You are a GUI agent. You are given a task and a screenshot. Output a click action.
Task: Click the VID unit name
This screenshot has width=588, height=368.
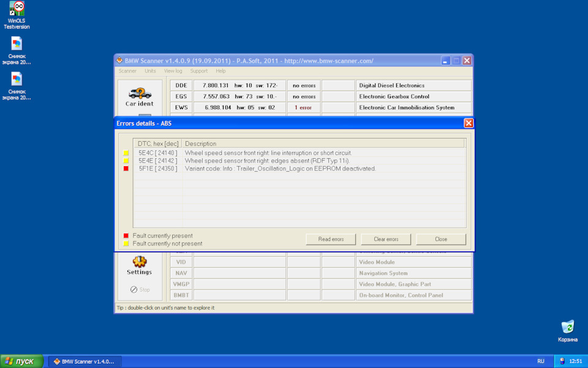point(181,262)
